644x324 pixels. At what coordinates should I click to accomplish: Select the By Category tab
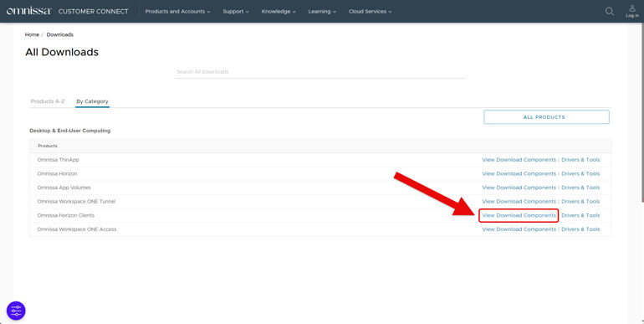[92, 101]
